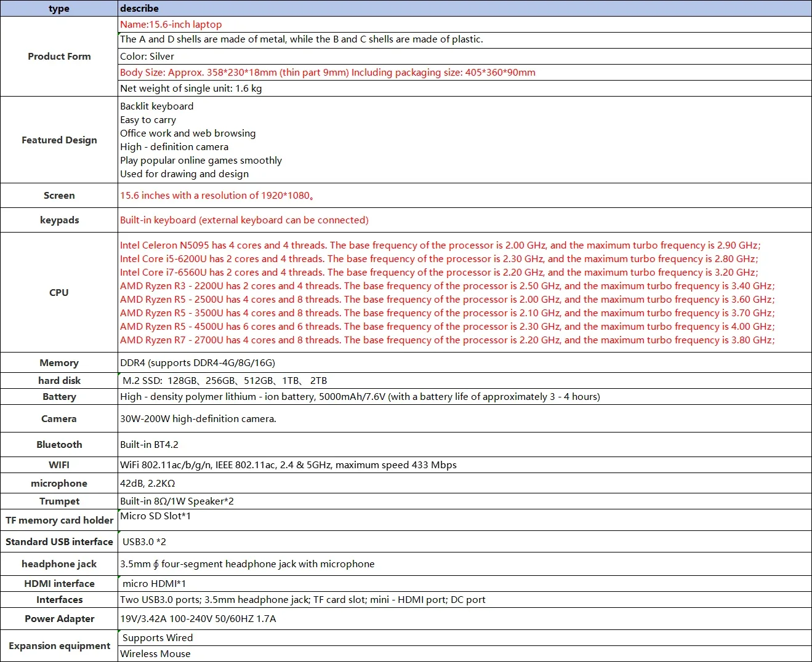The width and height of the screenshot is (812, 662).
Task: Select the 'keypads' row label
Action: point(59,220)
